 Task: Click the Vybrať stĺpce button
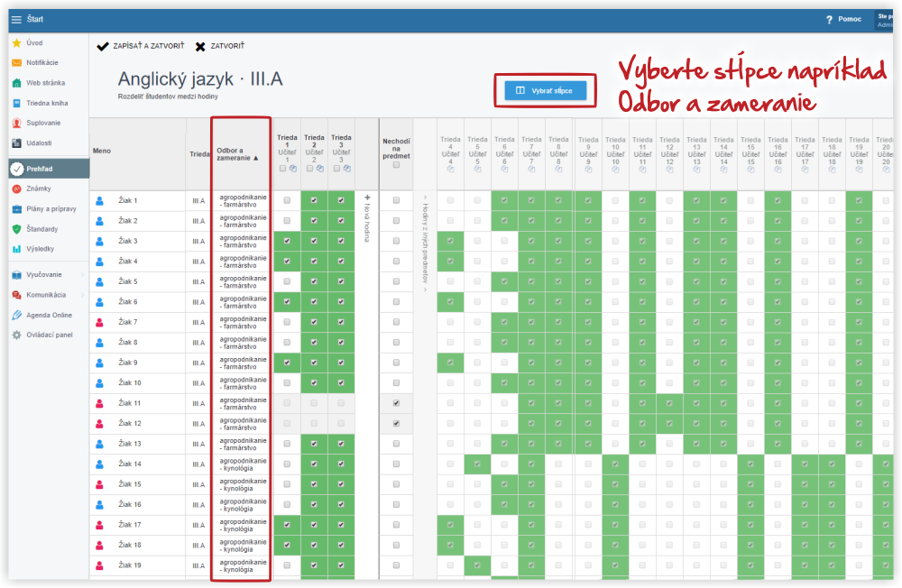(546, 90)
